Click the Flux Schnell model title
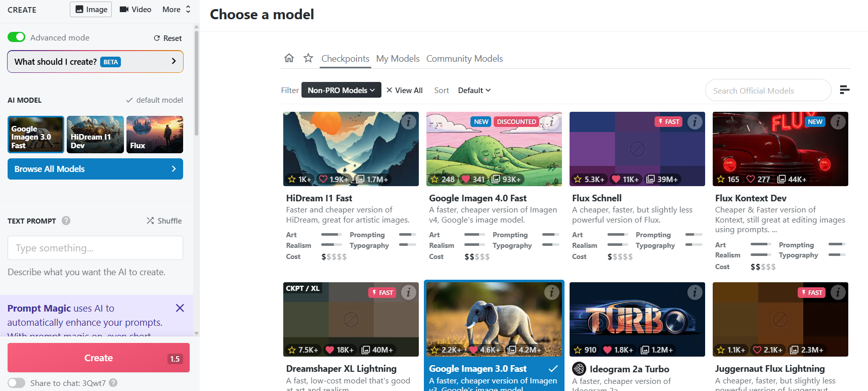Screen dimensions: 868x391 pos(597,198)
